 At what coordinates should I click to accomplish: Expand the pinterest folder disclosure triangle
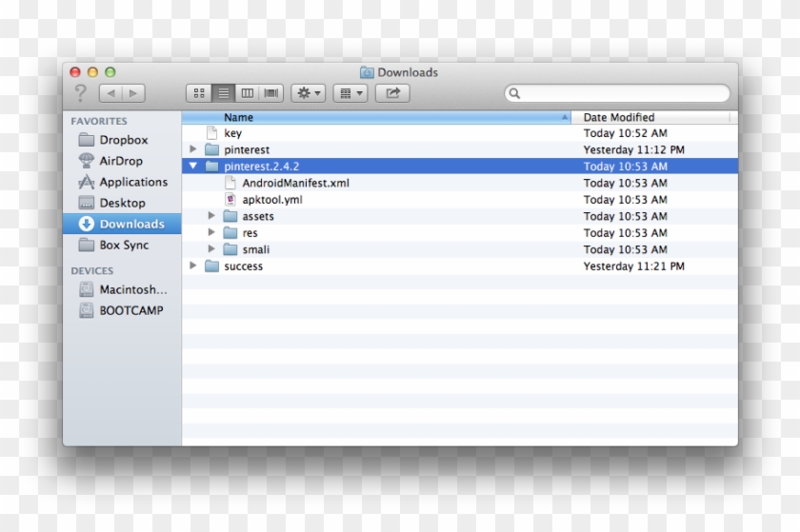(193, 149)
